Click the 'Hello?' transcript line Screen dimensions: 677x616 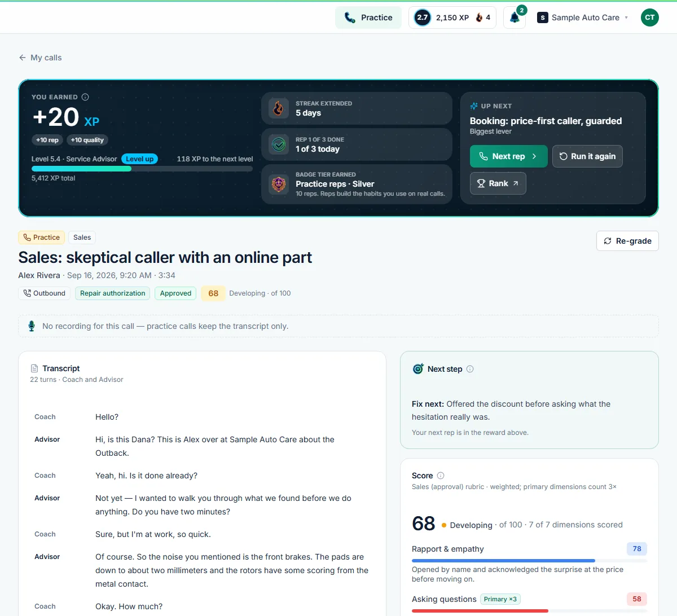[x=107, y=417]
